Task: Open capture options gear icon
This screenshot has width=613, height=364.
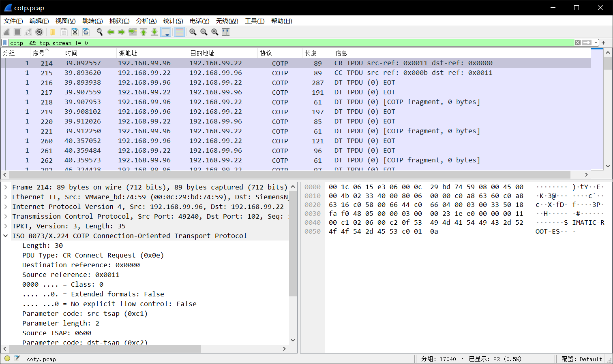Action: pos(39,32)
